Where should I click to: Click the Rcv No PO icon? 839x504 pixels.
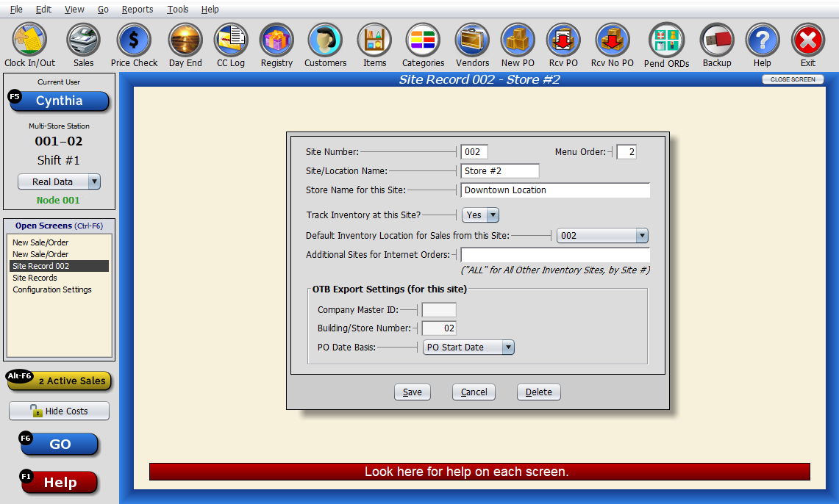tap(612, 45)
